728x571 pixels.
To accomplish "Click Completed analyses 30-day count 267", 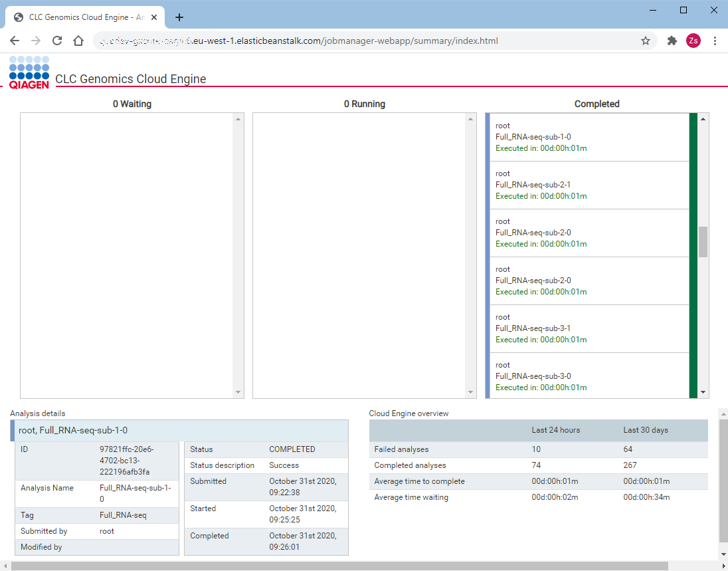I will [x=630, y=465].
